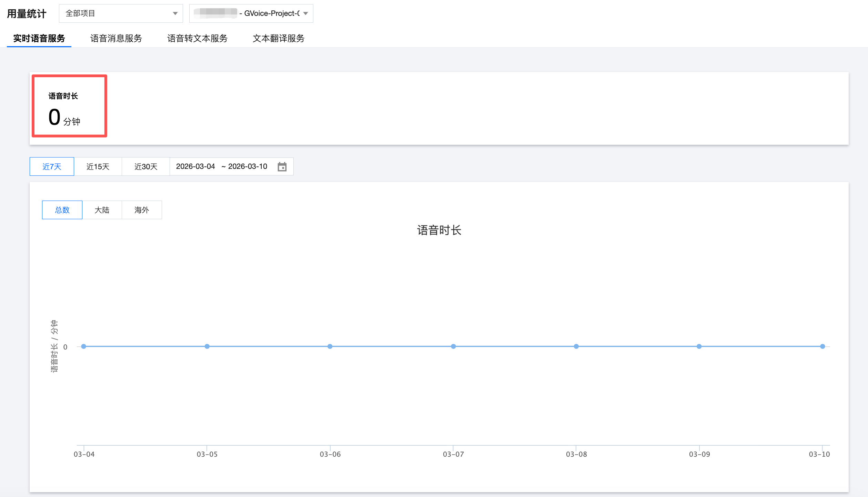Click the 03-04 chart data point
This screenshot has width=868, height=497.
(84, 346)
